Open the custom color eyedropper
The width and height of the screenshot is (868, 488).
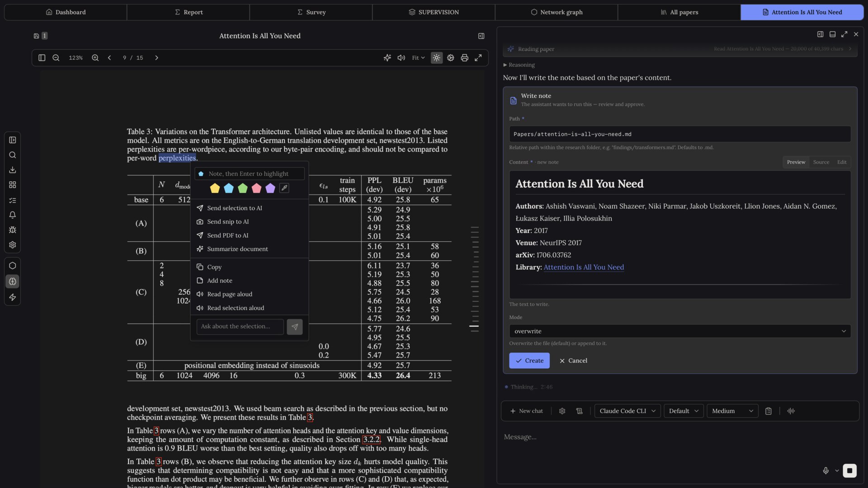pyautogui.click(x=284, y=188)
